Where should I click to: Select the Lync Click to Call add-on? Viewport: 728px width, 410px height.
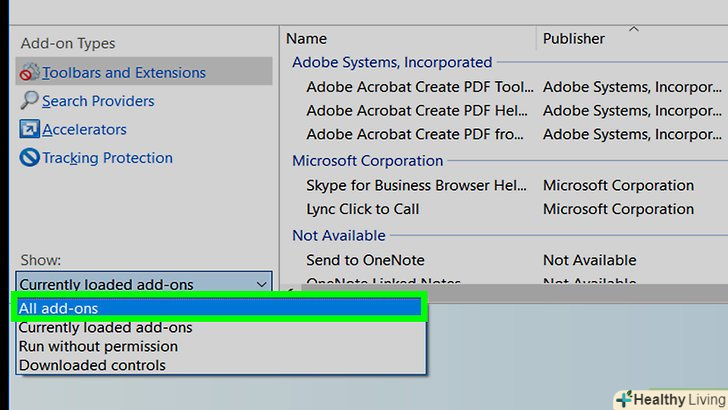click(363, 209)
